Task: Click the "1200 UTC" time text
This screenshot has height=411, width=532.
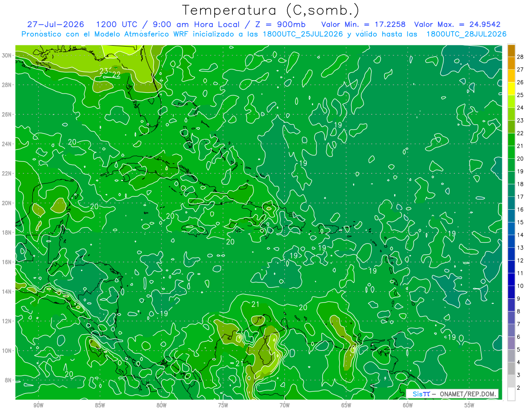Action: pyautogui.click(x=117, y=24)
